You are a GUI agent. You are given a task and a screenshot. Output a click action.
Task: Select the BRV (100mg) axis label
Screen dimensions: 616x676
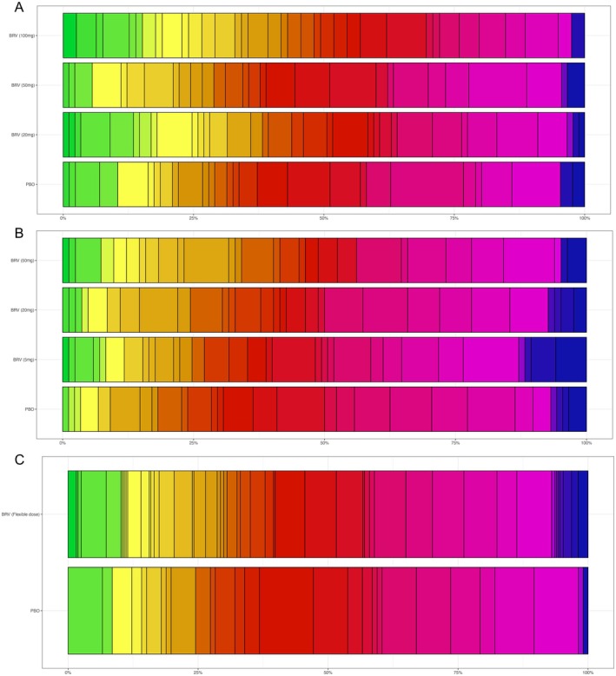(22, 36)
